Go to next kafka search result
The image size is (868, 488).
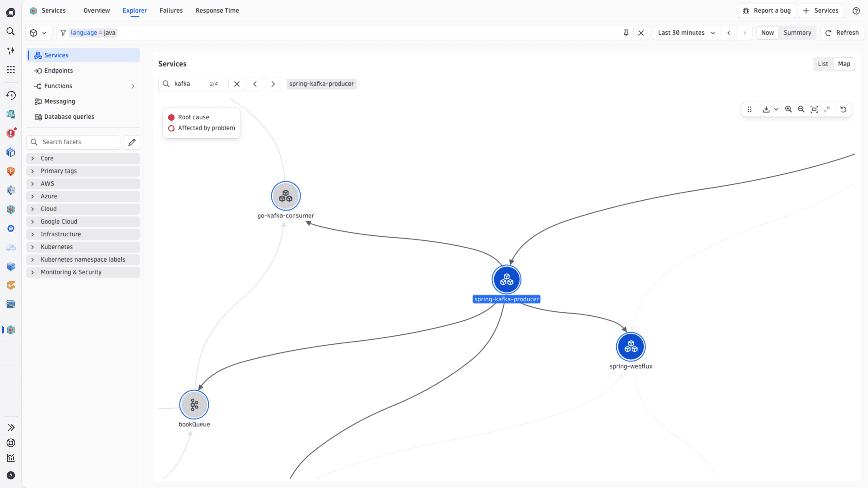click(x=273, y=84)
